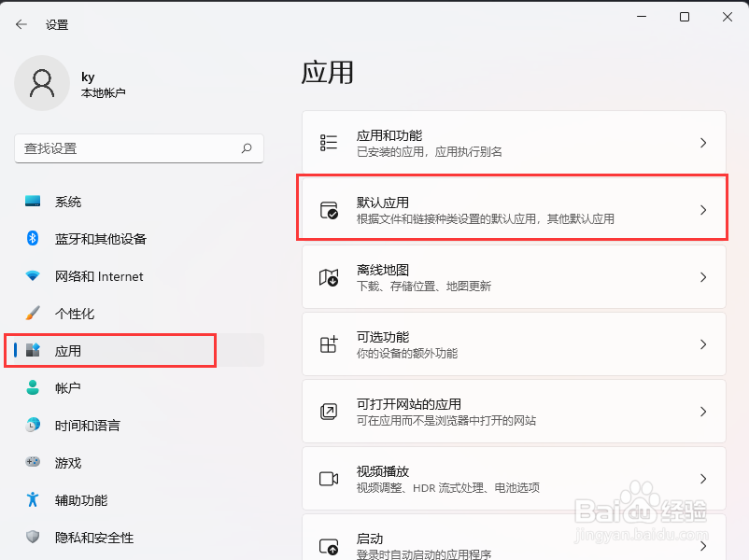Open 默认应用 via its chevron arrow
The height and width of the screenshot is (560, 749).
coord(703,210)
